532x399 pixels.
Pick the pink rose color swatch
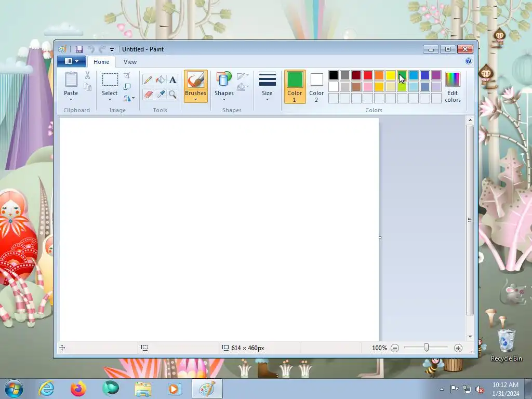(x=368, y=87)
